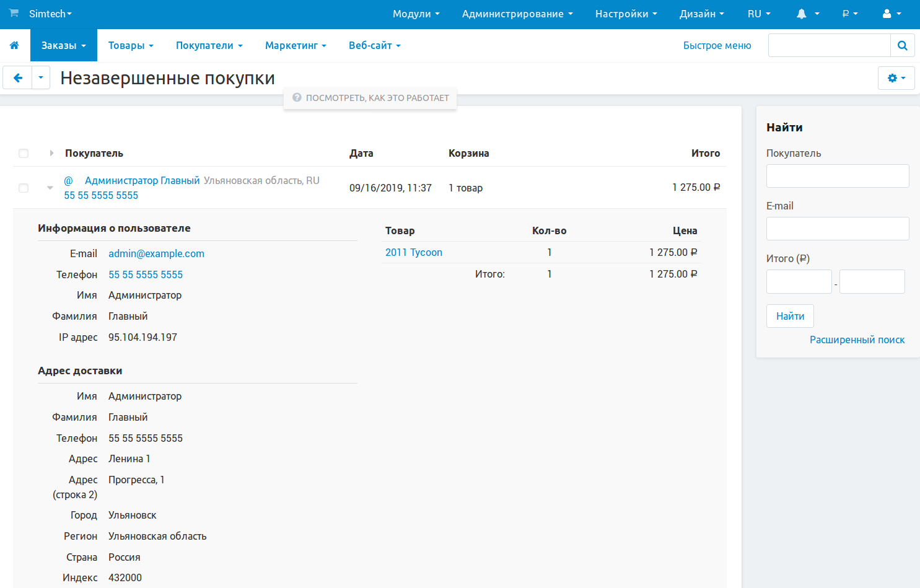Click the magnifier search icon
920x588 pixels.
point(902,45)
